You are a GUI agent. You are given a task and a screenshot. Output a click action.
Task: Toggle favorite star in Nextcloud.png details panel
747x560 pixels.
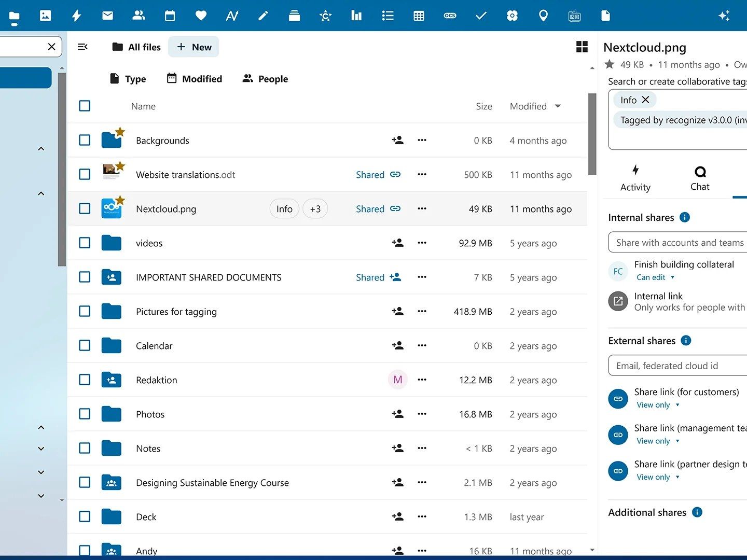[x=610, y=64]
